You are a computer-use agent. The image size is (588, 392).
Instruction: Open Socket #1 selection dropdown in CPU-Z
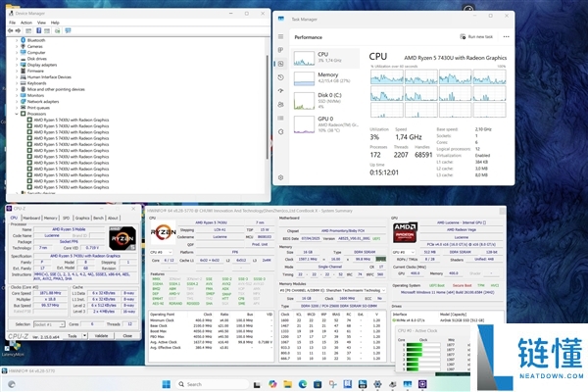pos(49,324)
